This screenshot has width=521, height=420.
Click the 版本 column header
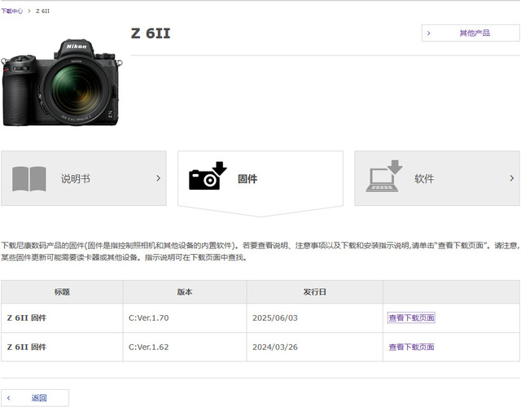[x=185, y=291]
